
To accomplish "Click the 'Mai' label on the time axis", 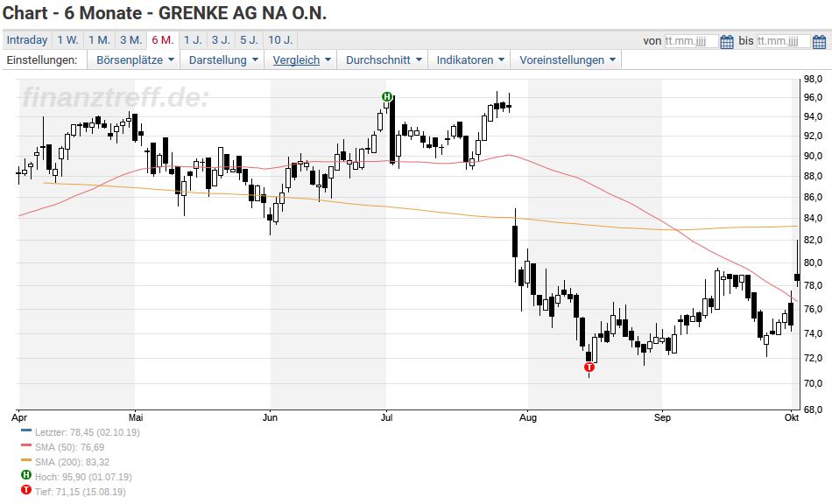I will tap(136, 417).
